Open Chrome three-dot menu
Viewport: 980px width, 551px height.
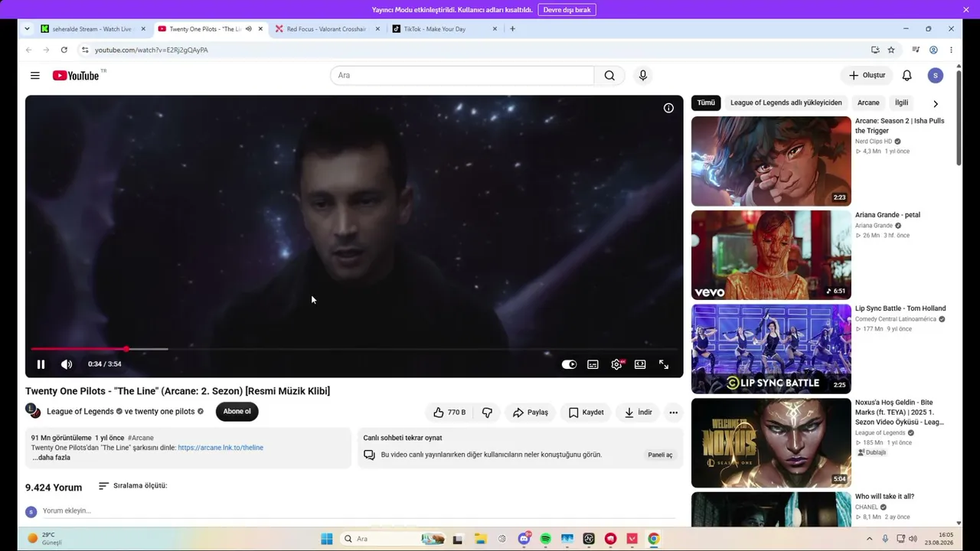coord(952,50)
